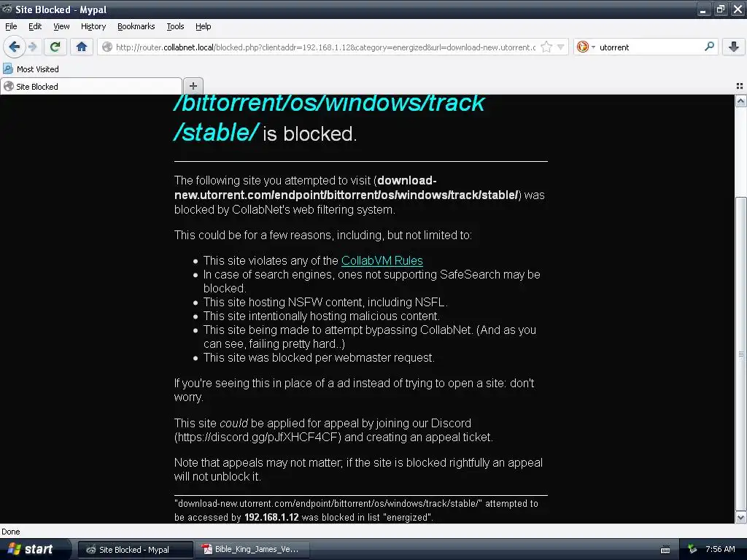Open the Most Visited bookmarks folder
Image resolution: width=747 pixels, height=560 pixels.
click(31, 69)
